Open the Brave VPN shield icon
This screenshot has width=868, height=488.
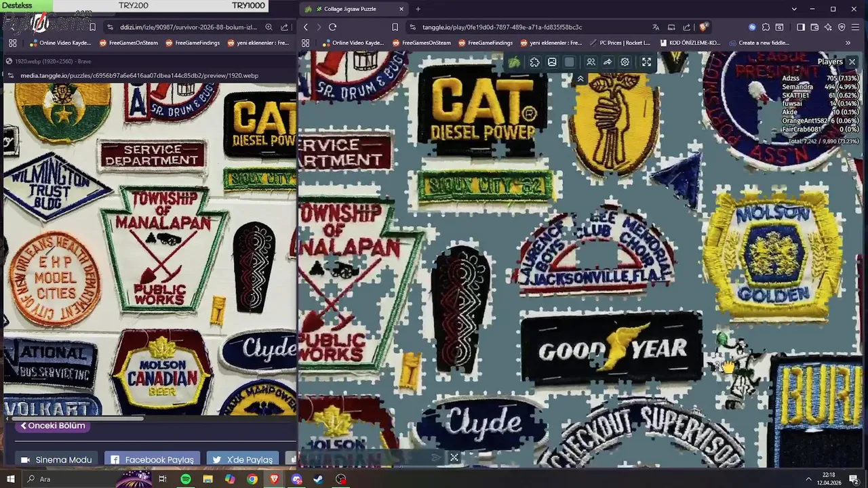click(x=842, y=27)
